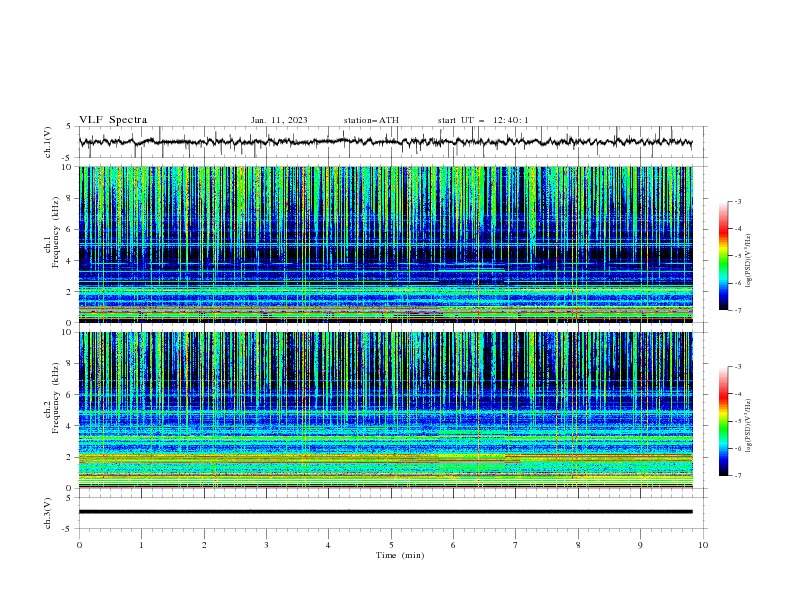This screenshot has height=612, width=792.
Task: Click the time axis tick label "8"
Action: pyautogui.click(x=578, y=545)
